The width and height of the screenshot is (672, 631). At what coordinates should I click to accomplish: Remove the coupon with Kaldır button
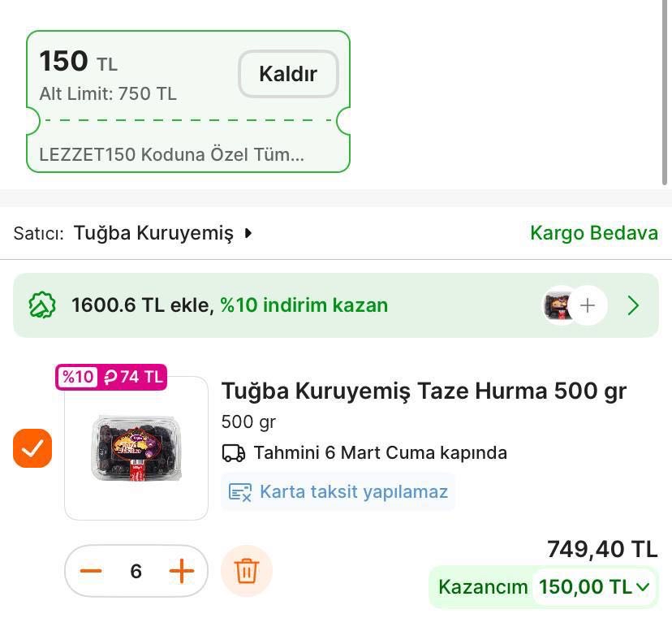coord(288,73)
